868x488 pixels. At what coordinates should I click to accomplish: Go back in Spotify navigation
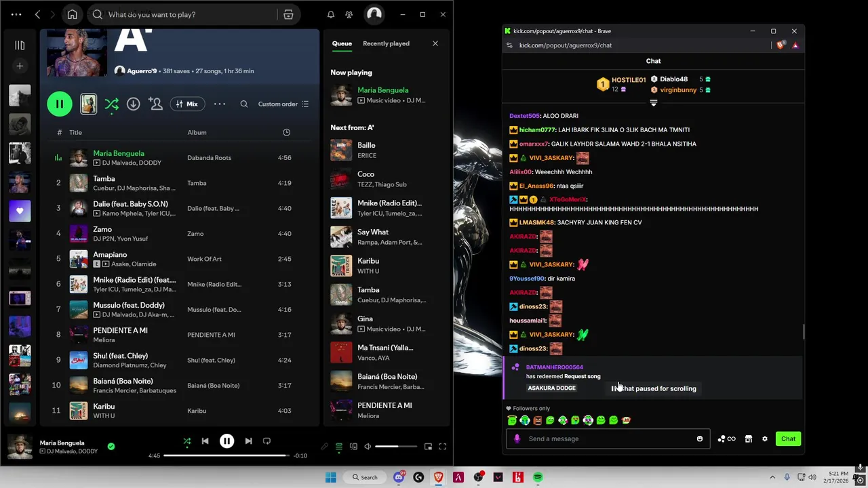[37, 14]
